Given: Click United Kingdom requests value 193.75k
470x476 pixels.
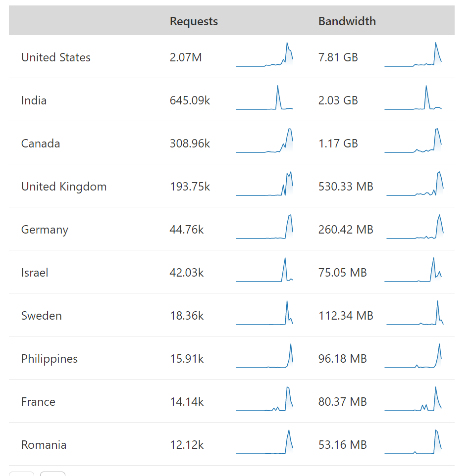Looking at the screenshot, I should coord(190,187).
